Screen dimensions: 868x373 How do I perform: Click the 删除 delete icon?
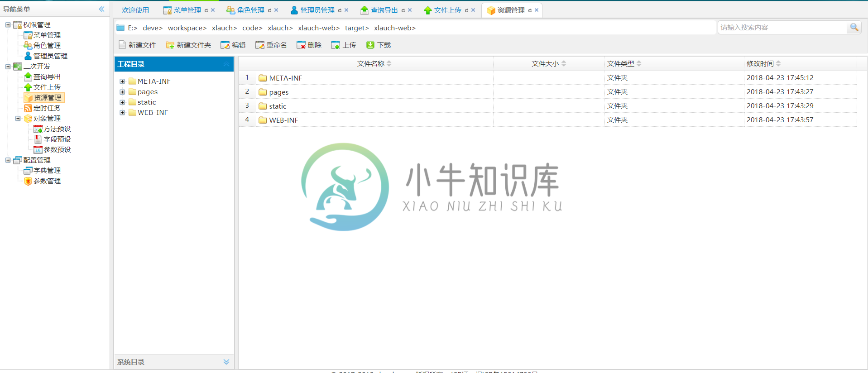tap(301, 45)
